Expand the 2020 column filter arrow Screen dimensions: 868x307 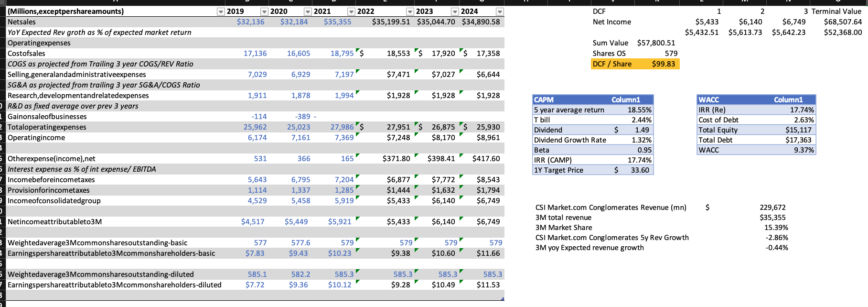308,11
